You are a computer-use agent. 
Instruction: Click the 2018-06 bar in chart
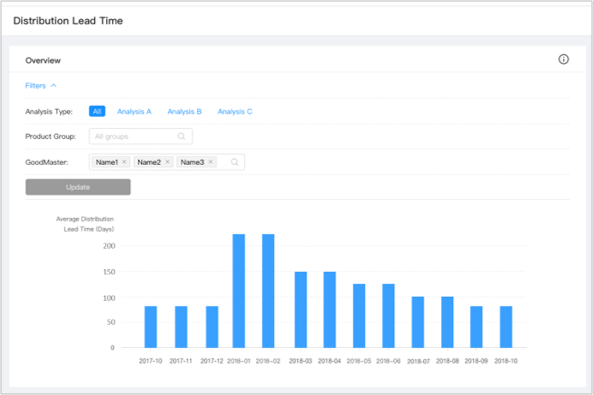pos(388,316)
